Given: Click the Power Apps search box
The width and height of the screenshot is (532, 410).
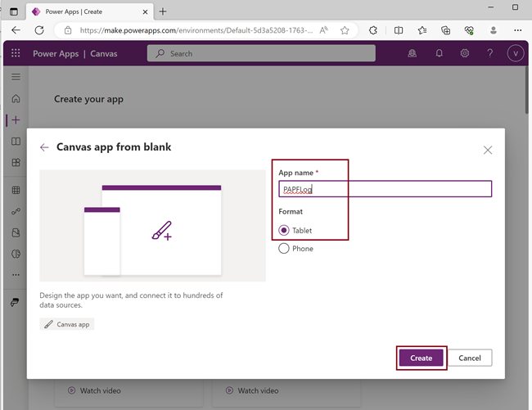Looking at the screenshot, I should [x=261, y=53].
